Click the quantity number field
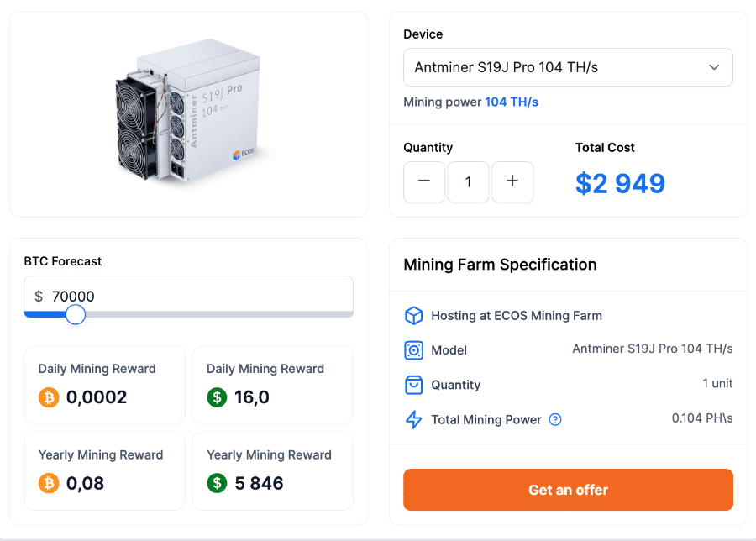Image resolution: width=756 pixels, height=541 pixels. (x=468, y=181)
